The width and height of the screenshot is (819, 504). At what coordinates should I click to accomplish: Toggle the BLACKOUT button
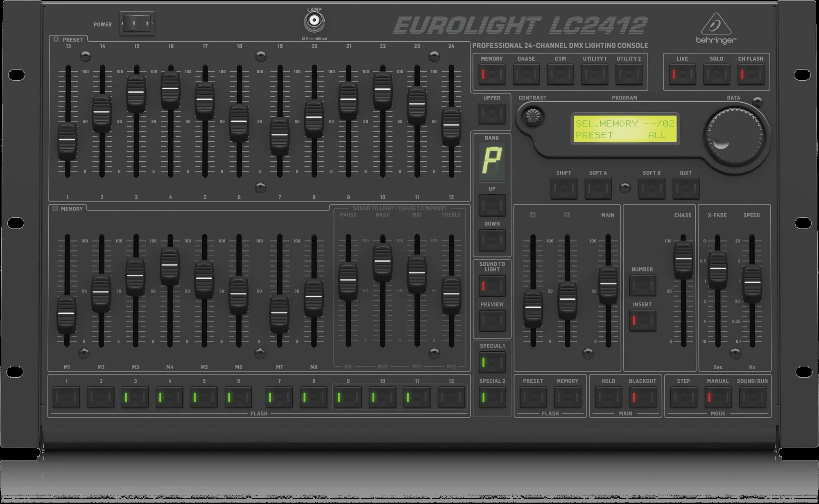pyautogui.click(x=643, y=397)
